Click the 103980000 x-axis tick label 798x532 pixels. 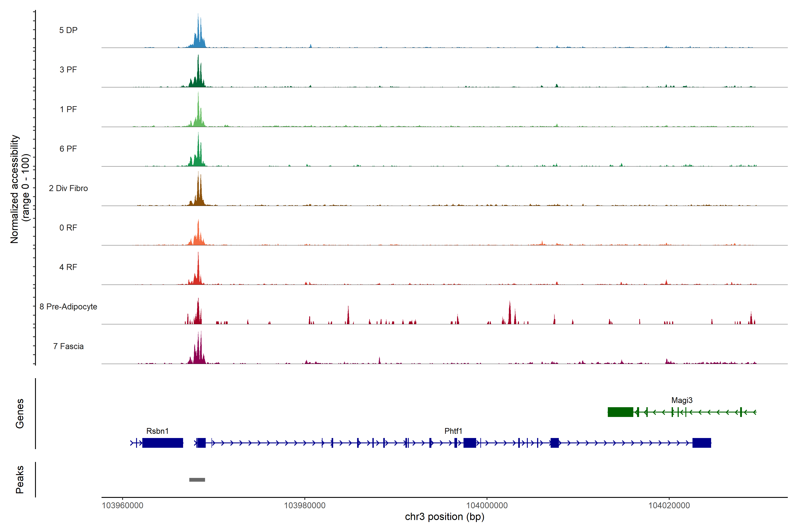pyautogui.click(x=305, y=505)
